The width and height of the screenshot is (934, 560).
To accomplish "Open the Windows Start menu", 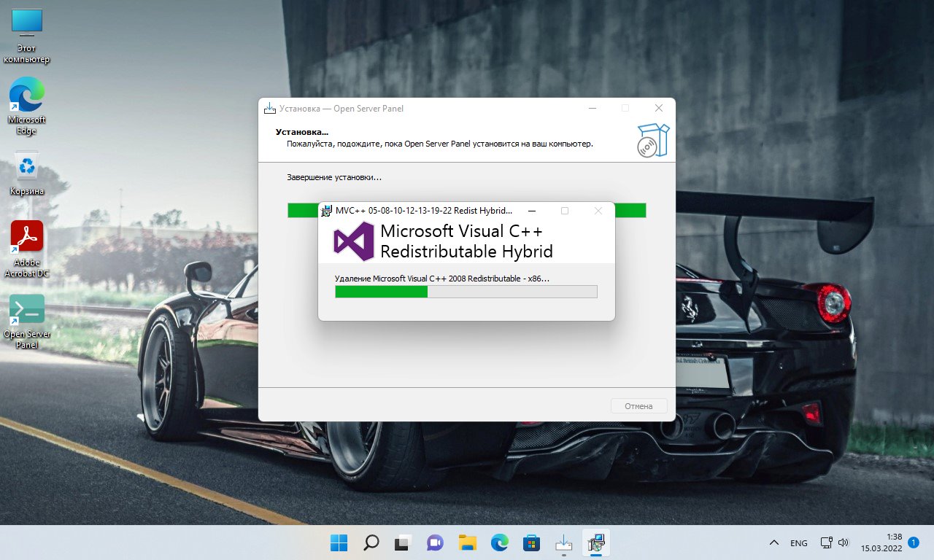I will pyautogui.click(x=339, y=542).
